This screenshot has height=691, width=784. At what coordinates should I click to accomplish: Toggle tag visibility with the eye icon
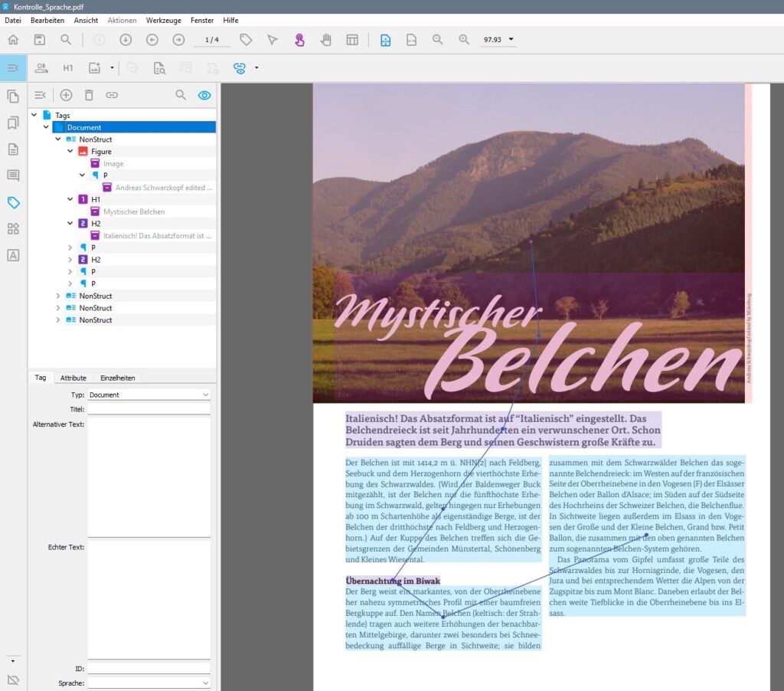(x=204, y=95)
